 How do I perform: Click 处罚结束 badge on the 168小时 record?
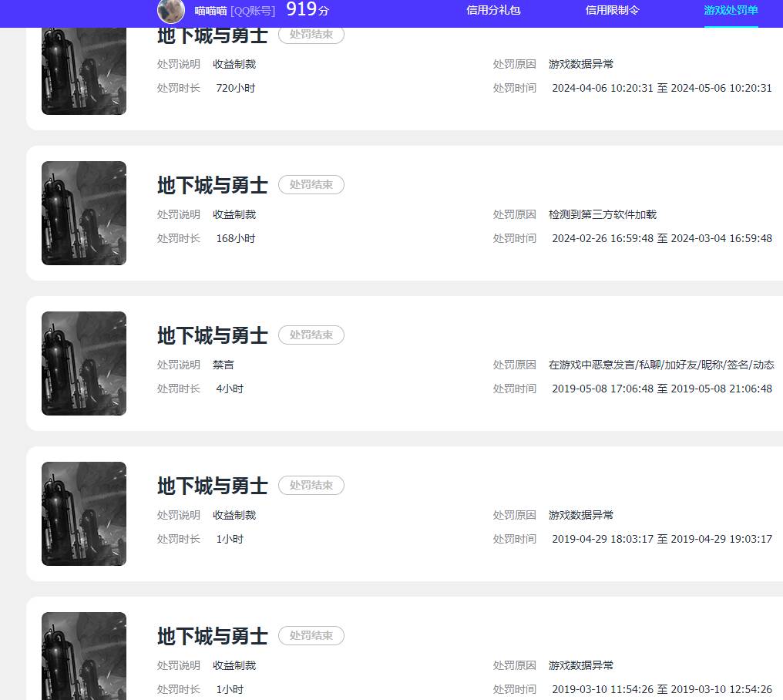311,185
